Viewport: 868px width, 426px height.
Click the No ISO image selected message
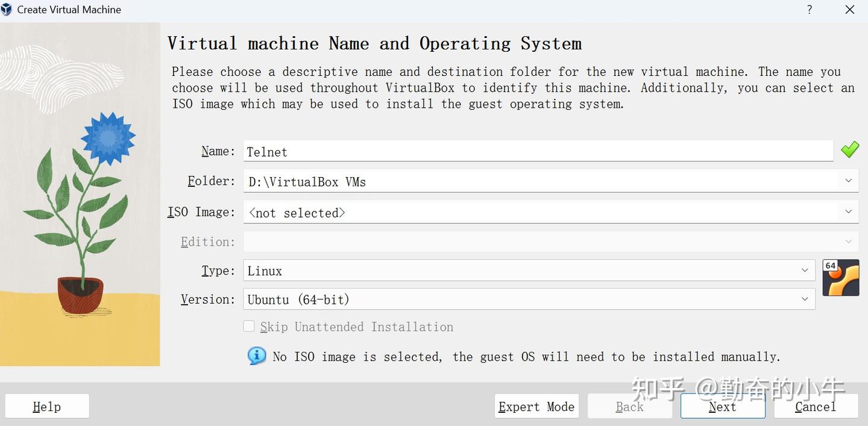[x=526, y=357]
